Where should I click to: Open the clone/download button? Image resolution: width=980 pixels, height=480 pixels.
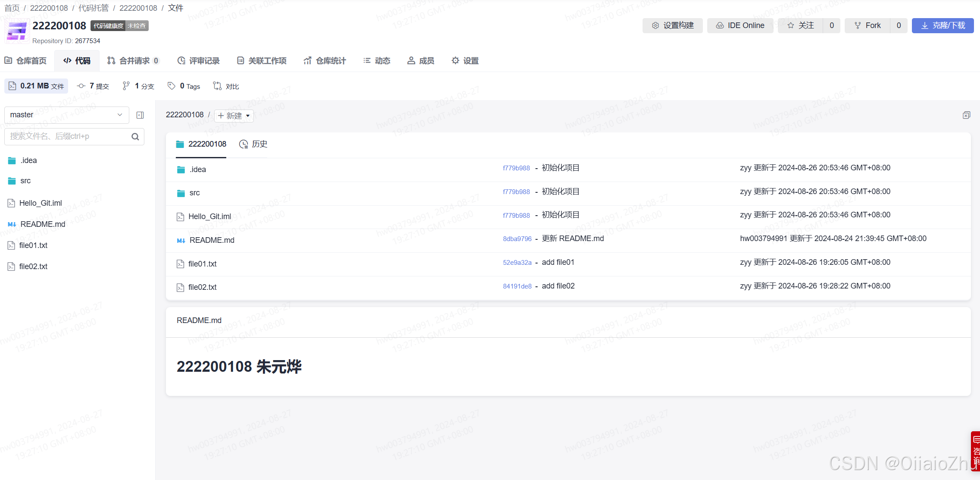pos(943,25)
